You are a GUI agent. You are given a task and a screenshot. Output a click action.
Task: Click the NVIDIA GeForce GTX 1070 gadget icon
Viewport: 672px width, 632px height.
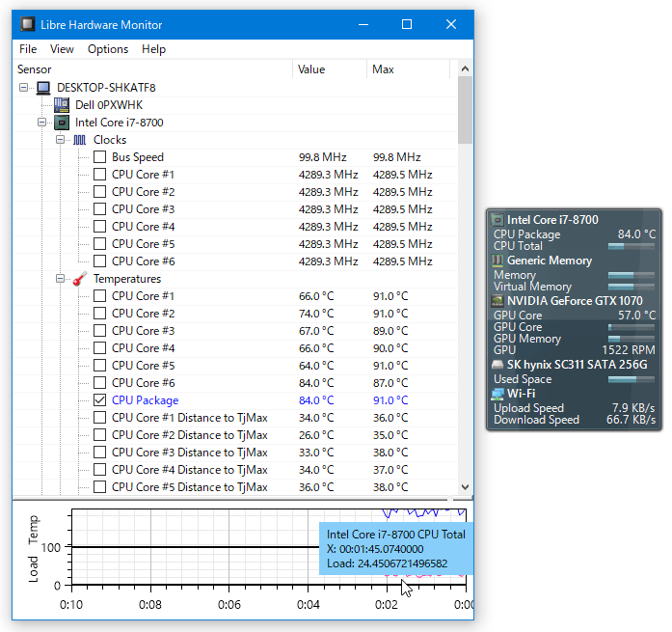click(497, 301)
